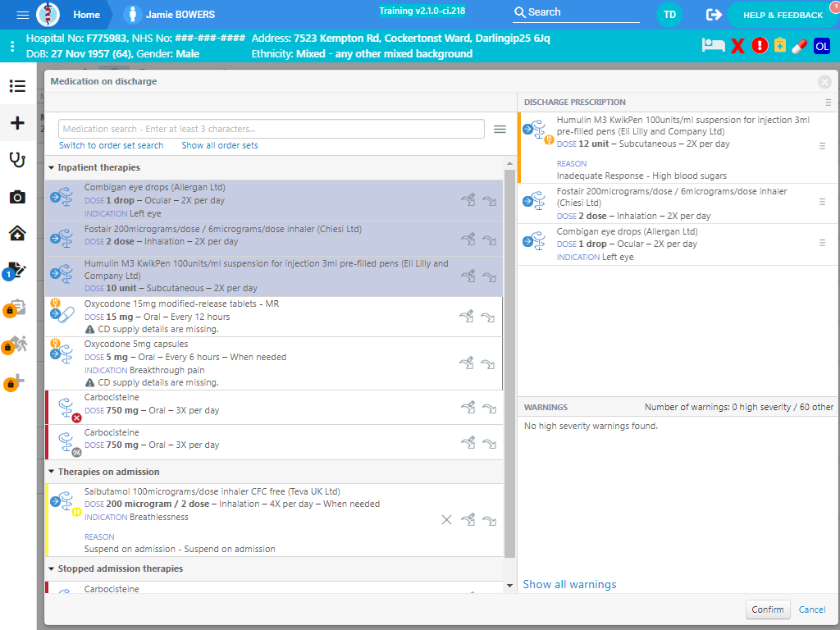Open patient banner three-dot menu
840x630 pixels.
(12, 46)
